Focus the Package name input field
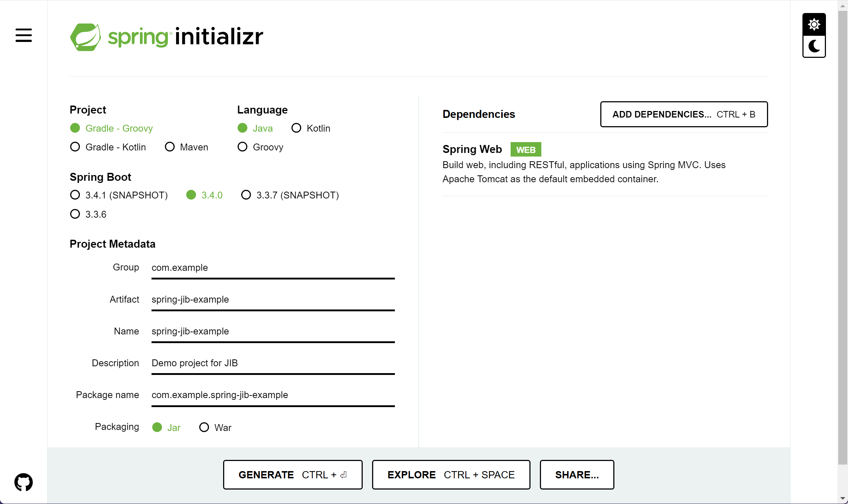 pyautogui.click(x=273, y=395)
